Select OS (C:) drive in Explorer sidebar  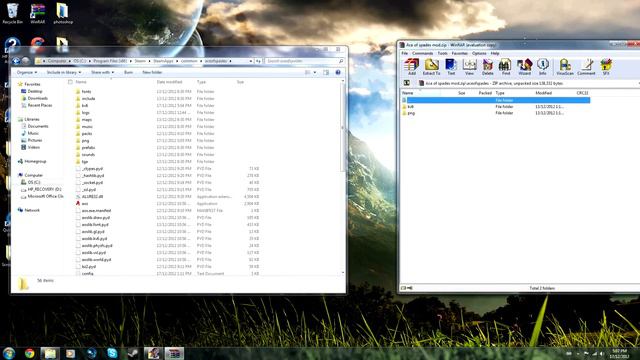(x=34, y=182)
